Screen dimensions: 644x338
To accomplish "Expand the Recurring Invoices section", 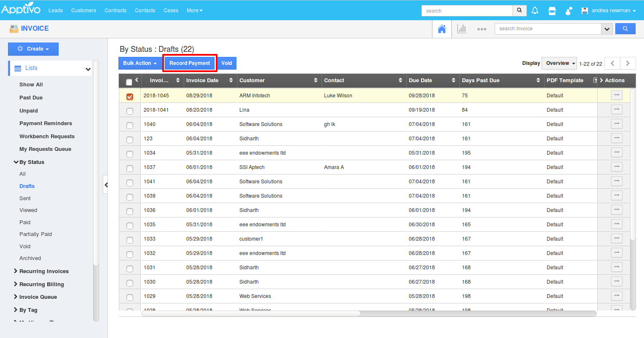I will [44, 271].
